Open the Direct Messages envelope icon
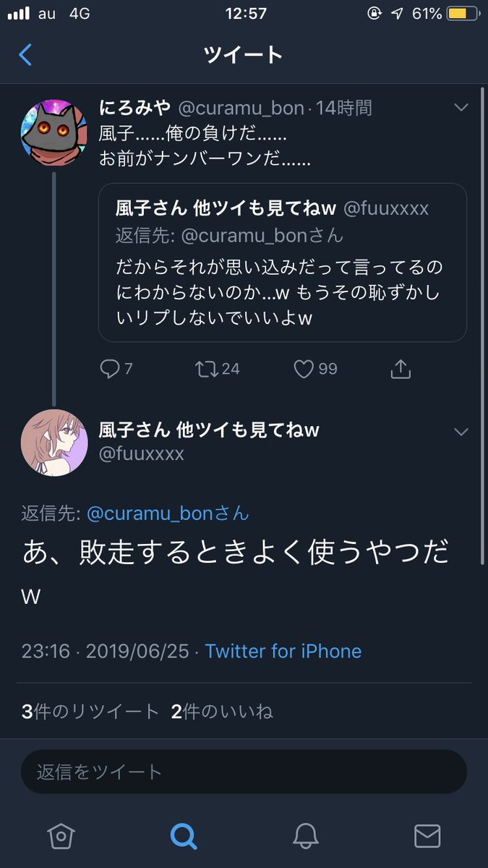This screenshot has width=488, height=868. coord(427,837)
